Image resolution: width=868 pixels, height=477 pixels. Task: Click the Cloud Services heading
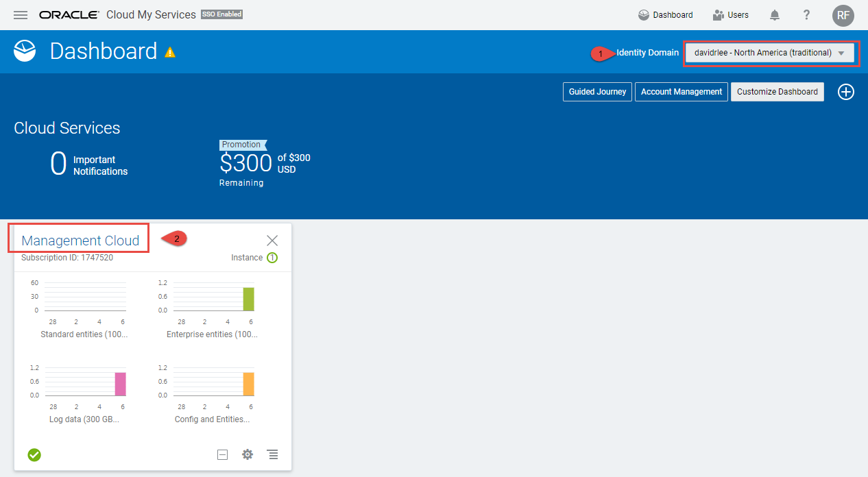(67, 128)
